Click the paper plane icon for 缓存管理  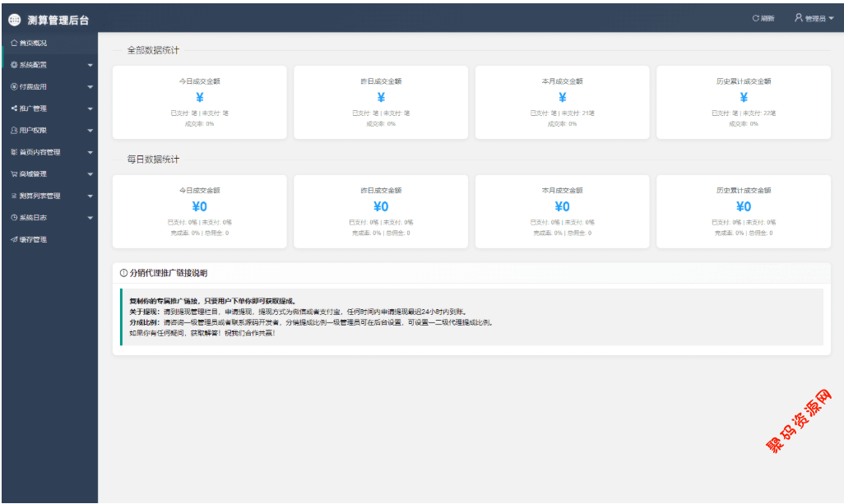[x=13, y=239]
